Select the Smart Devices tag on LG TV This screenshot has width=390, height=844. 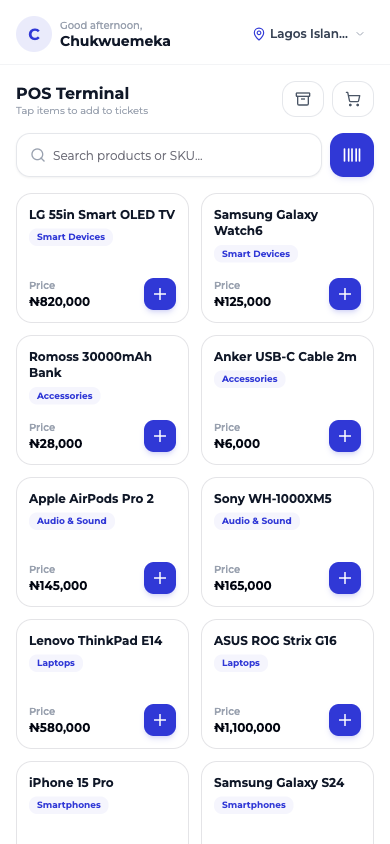71,237
